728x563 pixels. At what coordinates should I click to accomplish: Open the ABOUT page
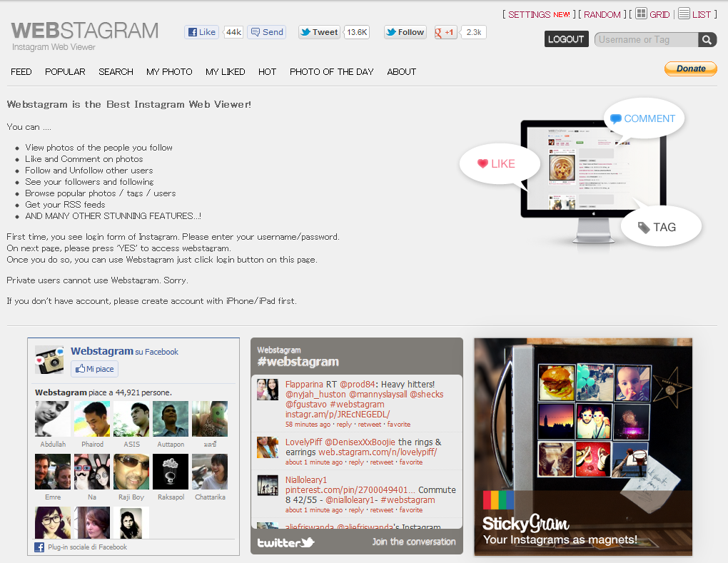click(402, 72)
